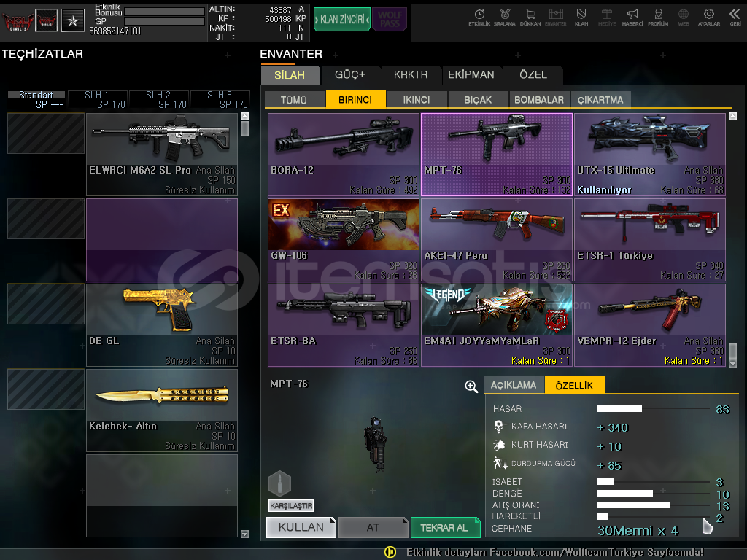
Task: Select the Bıçak filter tab
Action: [x=478, y=99]
